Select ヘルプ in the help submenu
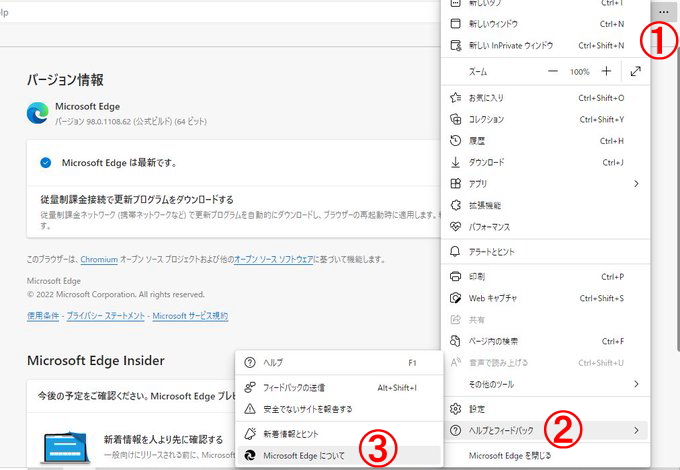The height and width of the screenshot is (470, 680). pos(339,362)
